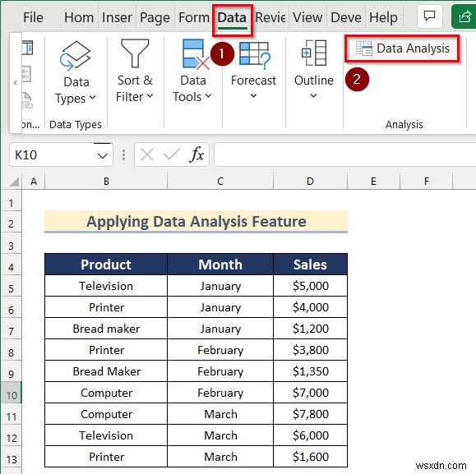The image size is (476, 474).
Task: Select the cell showing $1,350
Action: pyautogui.click(x=310, y=371)
